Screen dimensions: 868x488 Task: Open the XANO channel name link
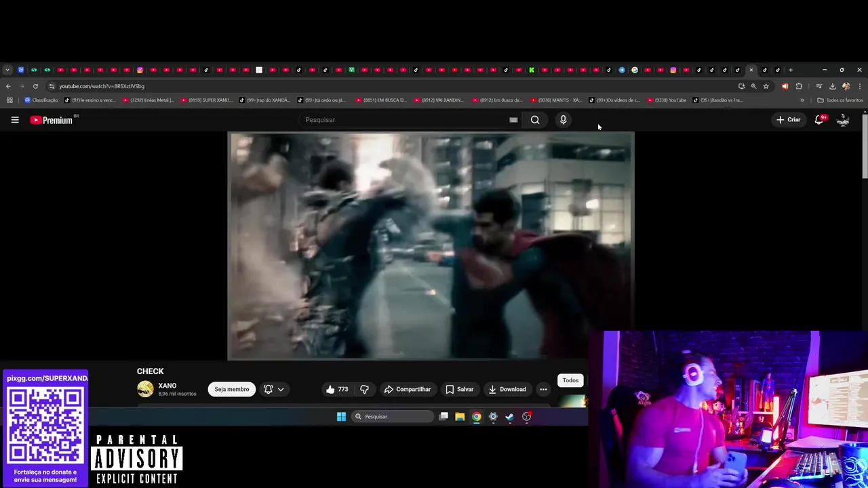[x=167, y=386]
